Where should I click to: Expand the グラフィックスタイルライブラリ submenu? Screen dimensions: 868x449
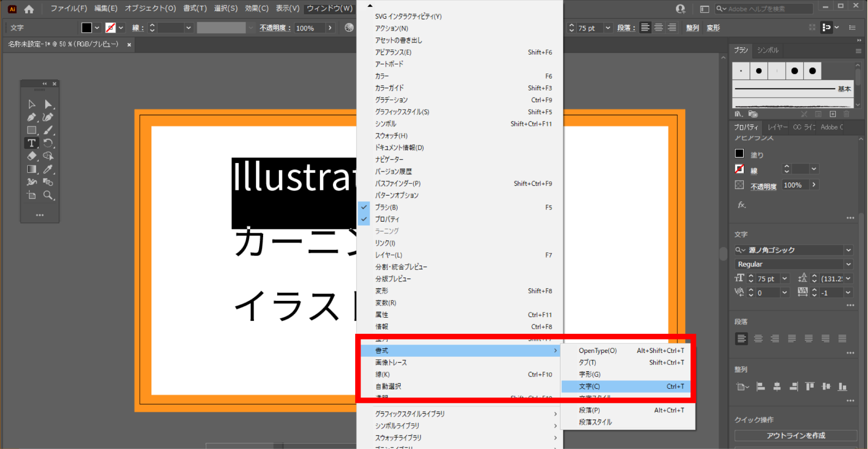460,414
